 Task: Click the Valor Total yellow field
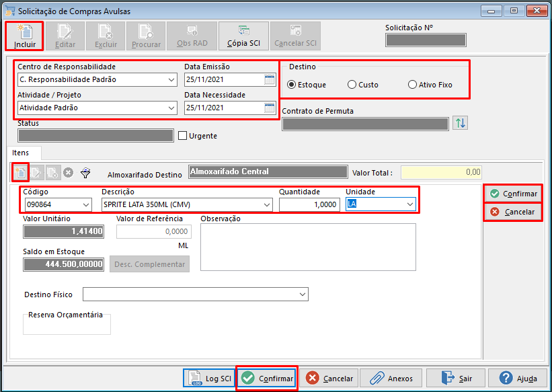[x=441, y=172]
